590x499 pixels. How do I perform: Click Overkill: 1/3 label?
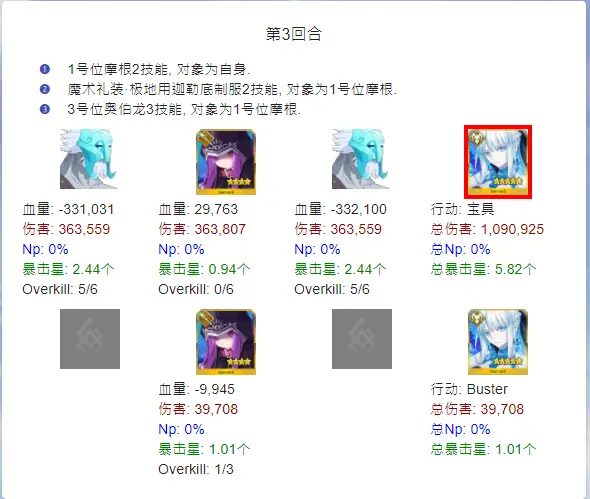pyautogui.click(x=196, y=469)
